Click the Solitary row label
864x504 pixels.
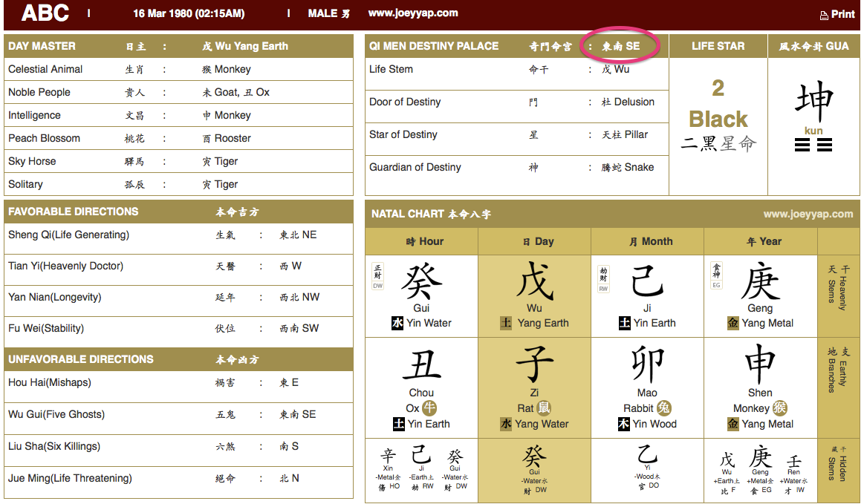point(25,185)
